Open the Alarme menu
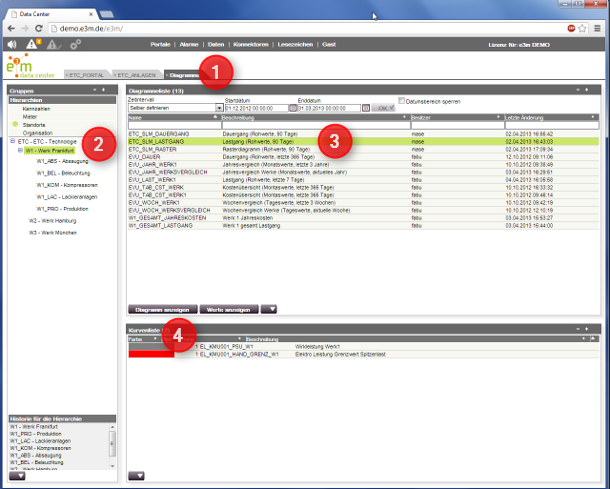 pos(189,44)
